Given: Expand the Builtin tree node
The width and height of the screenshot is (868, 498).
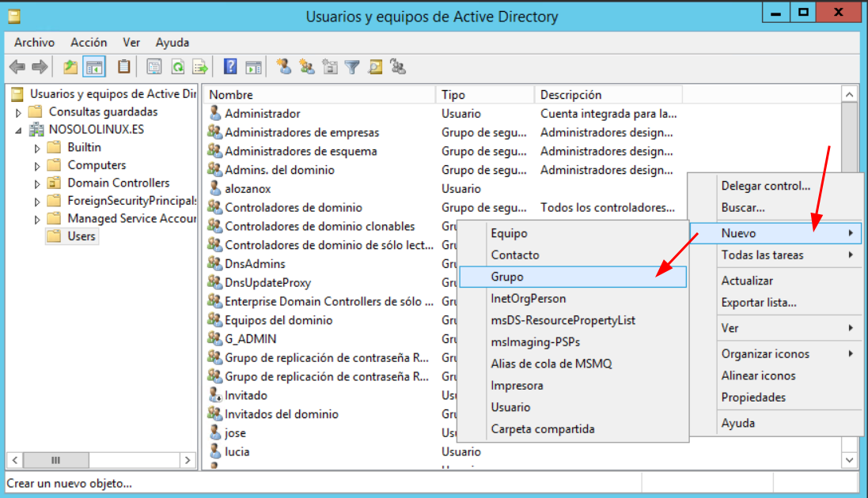Looking at the screenshot, I should tap(37, 148).
